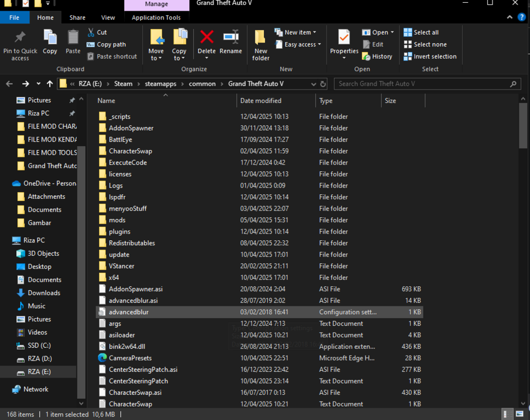Open the File menu
The image size is (530, 420).
pos(15,17)
